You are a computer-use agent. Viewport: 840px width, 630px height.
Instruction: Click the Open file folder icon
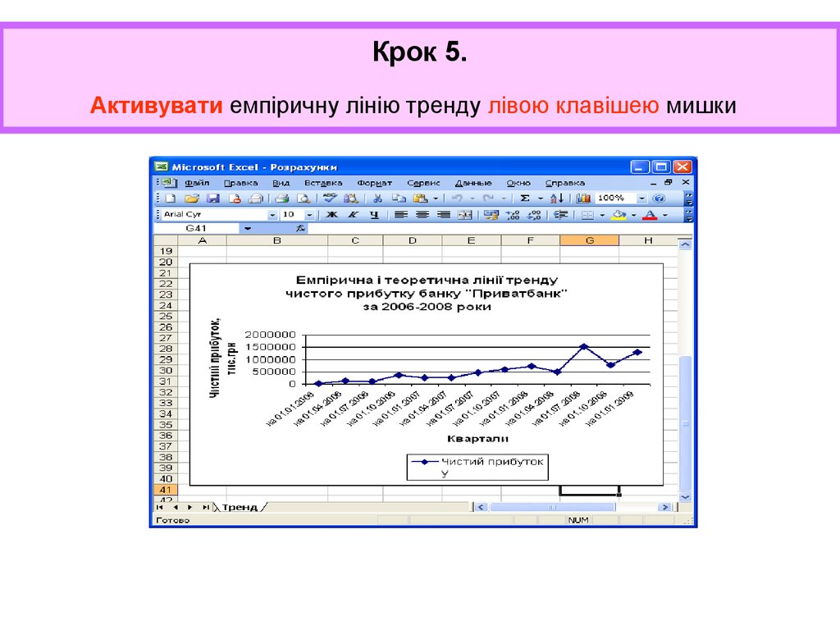[x=191, y=199]
